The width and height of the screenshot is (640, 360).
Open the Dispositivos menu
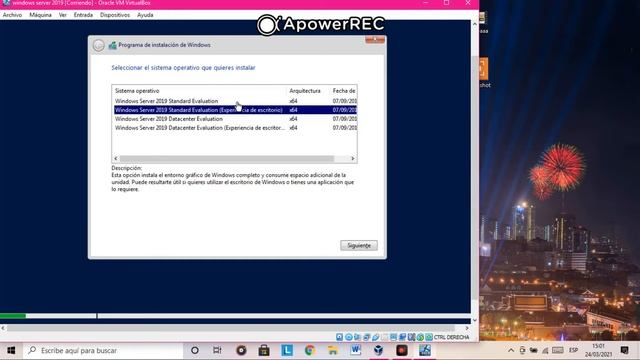(x=115, y=15)
